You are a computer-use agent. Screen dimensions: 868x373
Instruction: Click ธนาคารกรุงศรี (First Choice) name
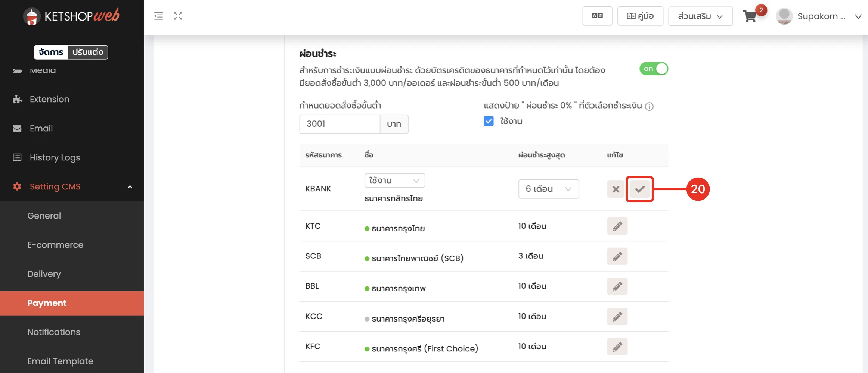[x=425, y=348]
